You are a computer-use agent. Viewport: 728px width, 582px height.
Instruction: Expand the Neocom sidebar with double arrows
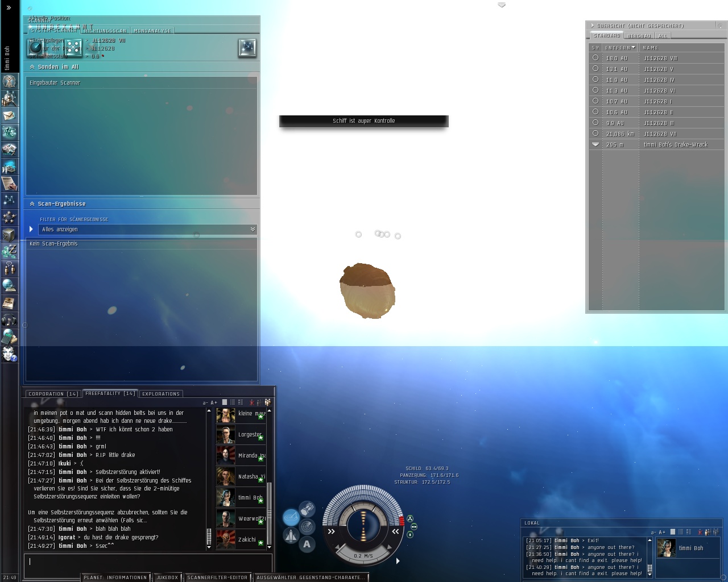(9, 8)
